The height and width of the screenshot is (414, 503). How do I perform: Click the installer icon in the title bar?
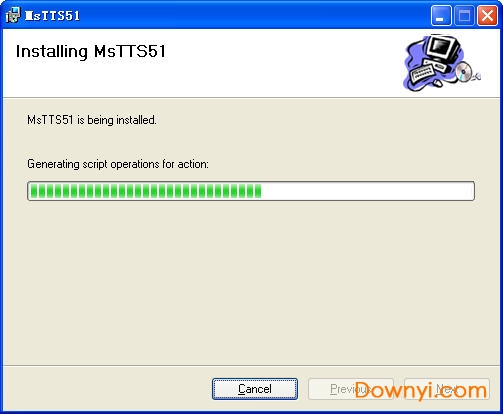coord(13,15)
